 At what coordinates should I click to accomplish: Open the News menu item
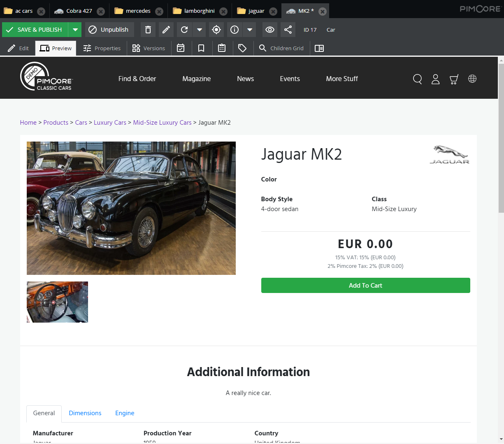tap(246, 79)
